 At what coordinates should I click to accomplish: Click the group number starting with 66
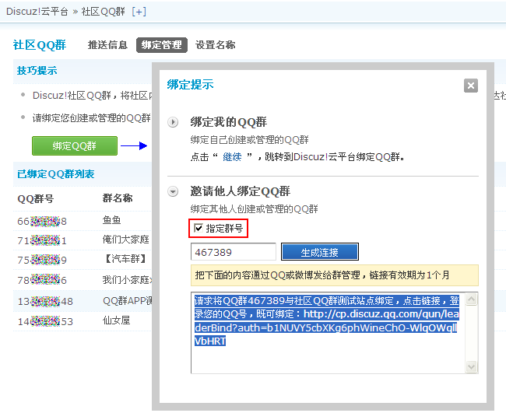point(42,222)
